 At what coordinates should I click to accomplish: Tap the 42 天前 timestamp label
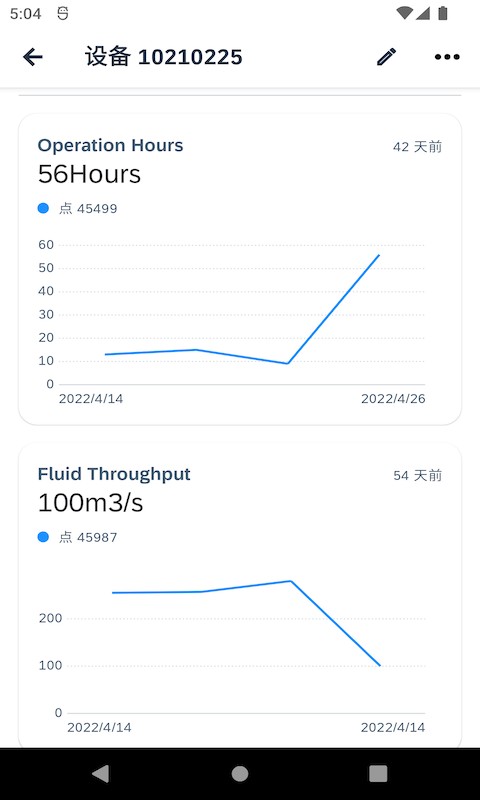(417, 147)
